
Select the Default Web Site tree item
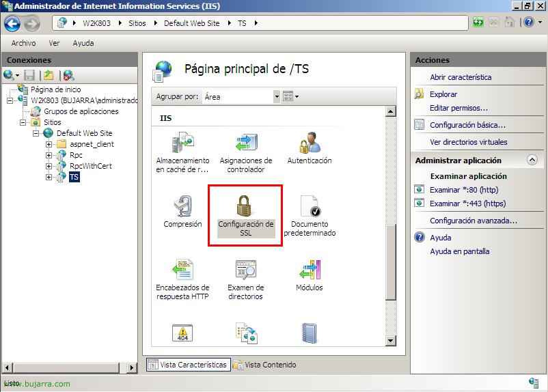tap(84, 133)
